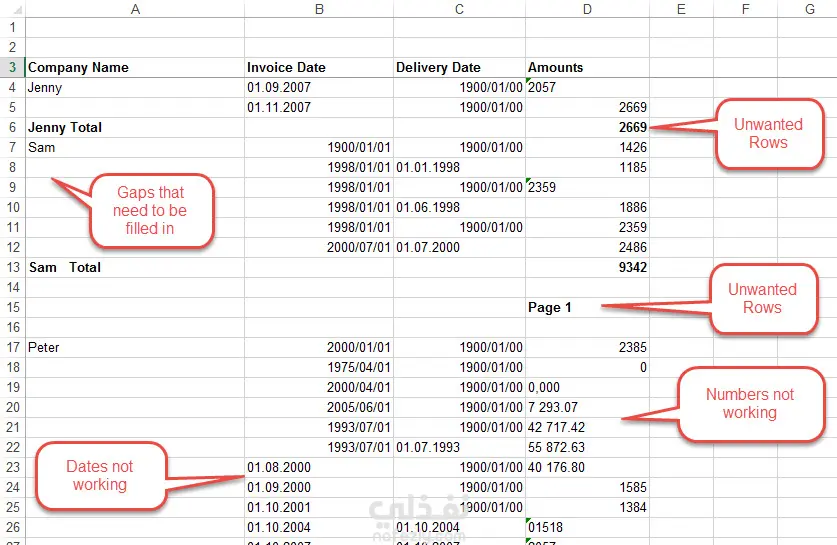Select row 17 header
This screenshot has height=545, width=837.
click(12, 347)
